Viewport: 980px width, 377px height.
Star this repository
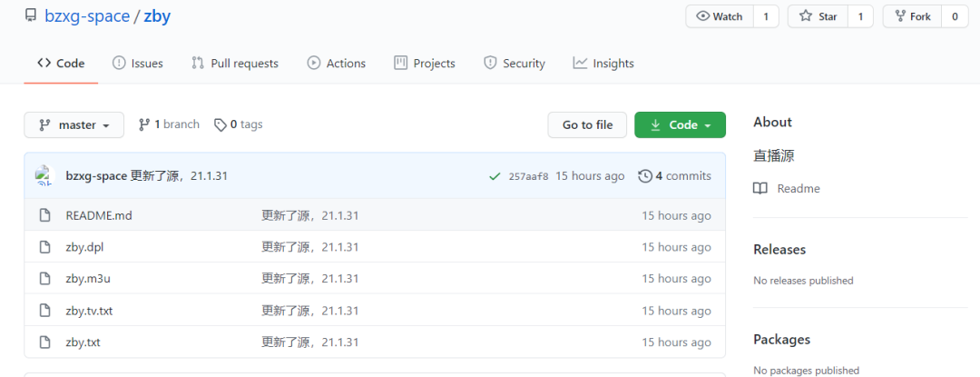[818, 17]
